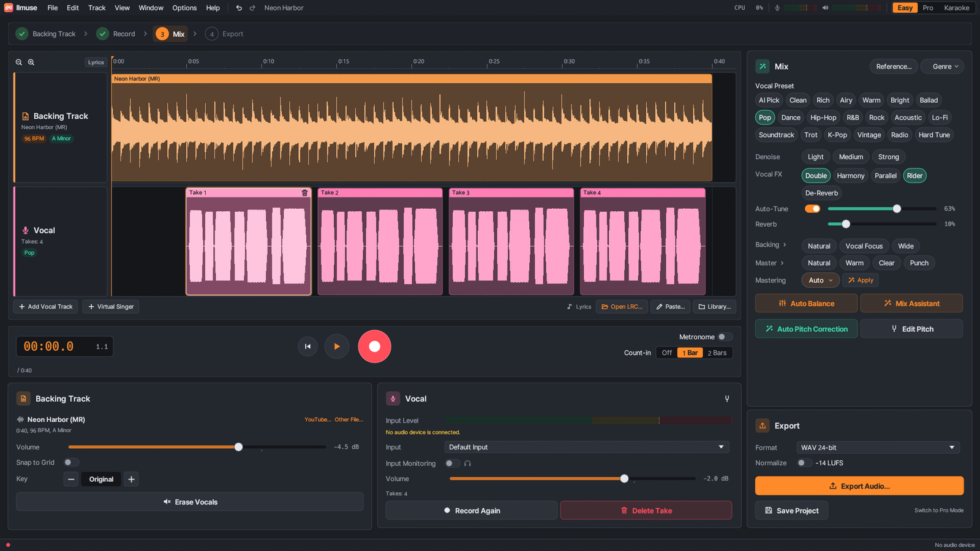
Task: Delete Take 1 using its trash icon
Action: (x=304, y=193)
